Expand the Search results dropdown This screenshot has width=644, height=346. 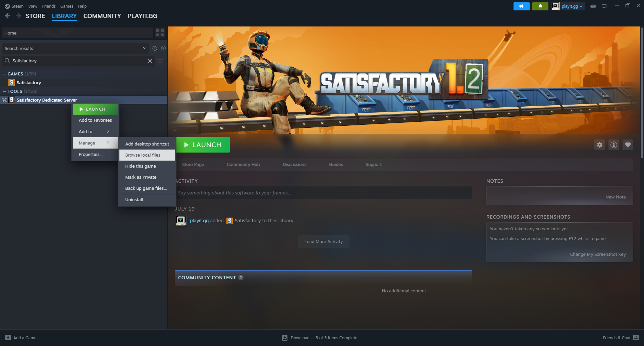point(145,48)
